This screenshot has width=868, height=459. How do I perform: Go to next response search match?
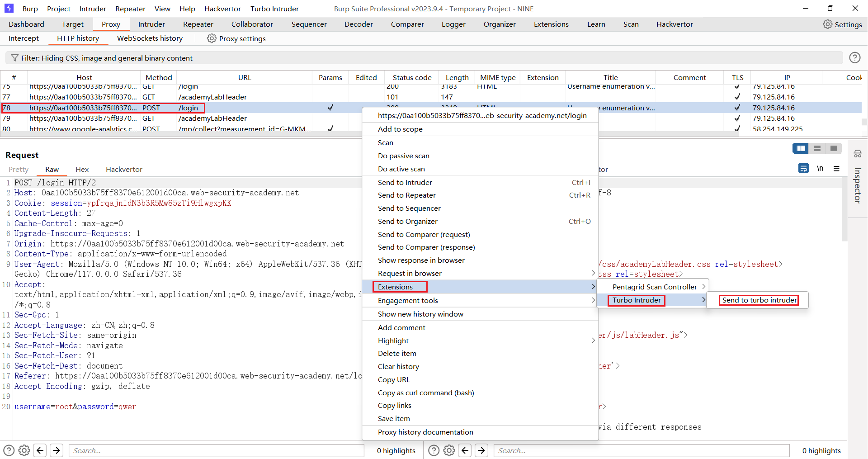tap(481, 450)
